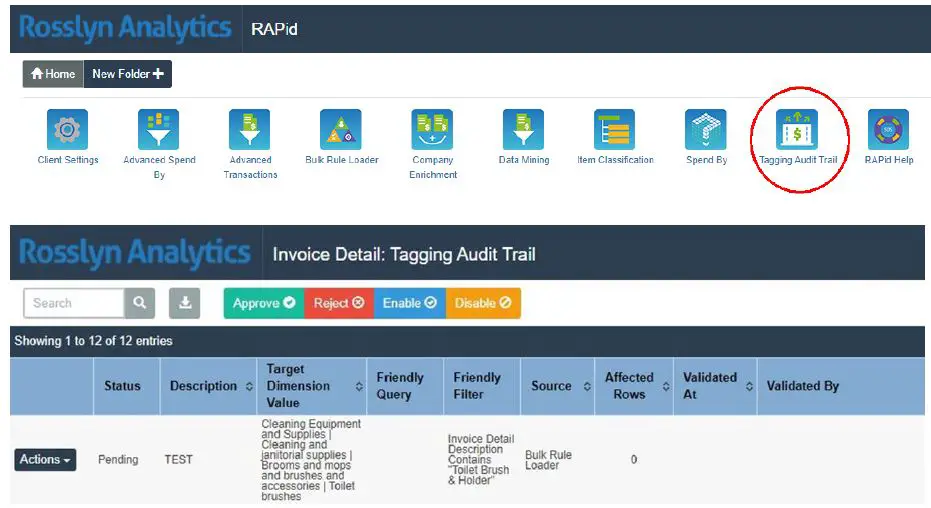Click the top Rosslyn Analytics logo
Viewport: 931px width, 508px height.
[125, 28]
